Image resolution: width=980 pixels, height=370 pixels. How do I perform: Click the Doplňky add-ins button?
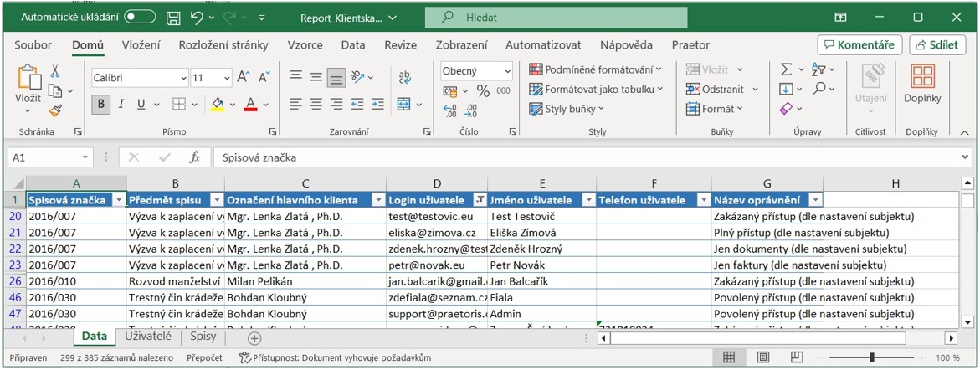click(x=922, y=85)
